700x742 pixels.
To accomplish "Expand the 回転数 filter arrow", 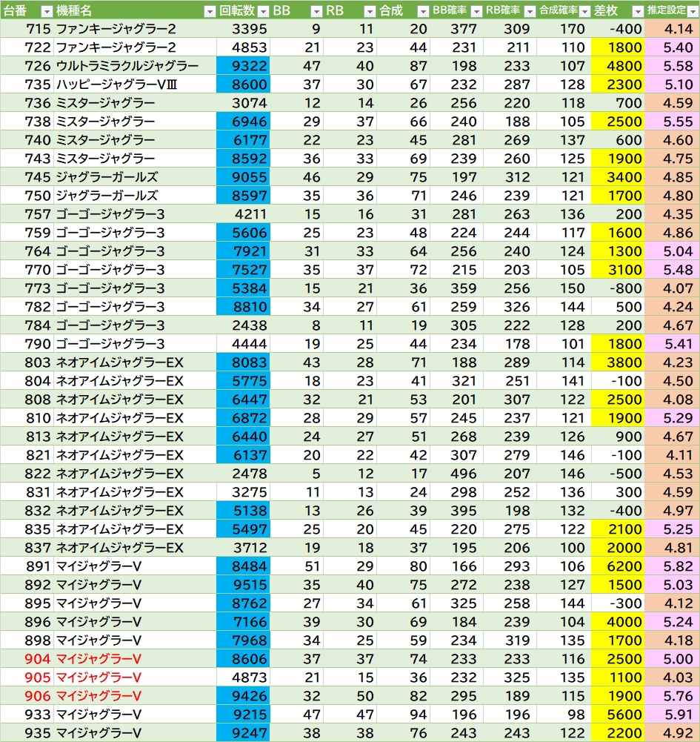I will 263,11.
